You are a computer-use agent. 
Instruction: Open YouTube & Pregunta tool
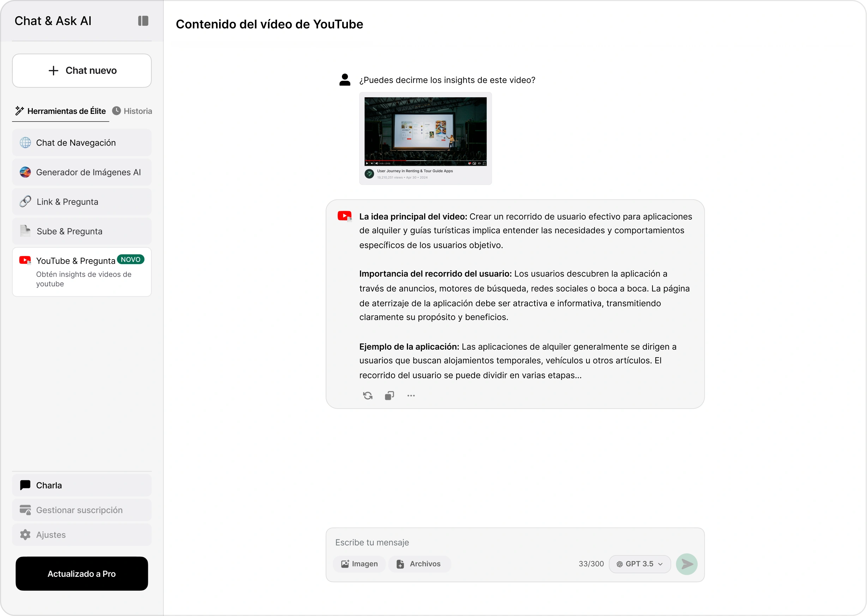click(82, 272)
